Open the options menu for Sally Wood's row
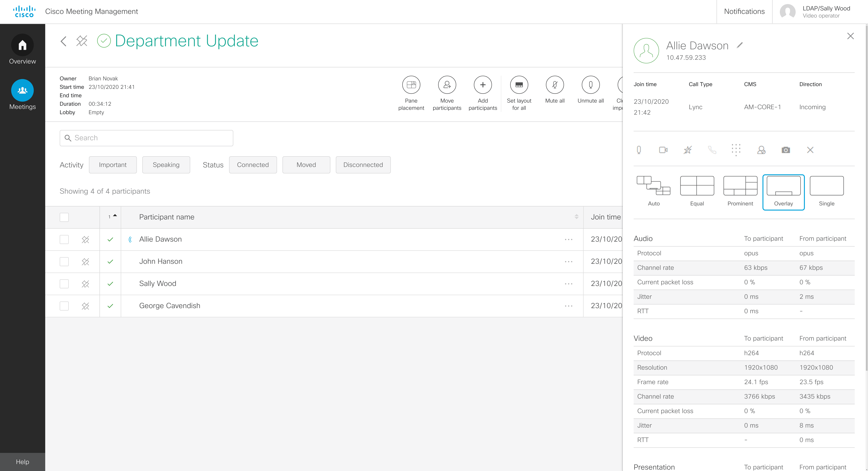 (569, 284)
